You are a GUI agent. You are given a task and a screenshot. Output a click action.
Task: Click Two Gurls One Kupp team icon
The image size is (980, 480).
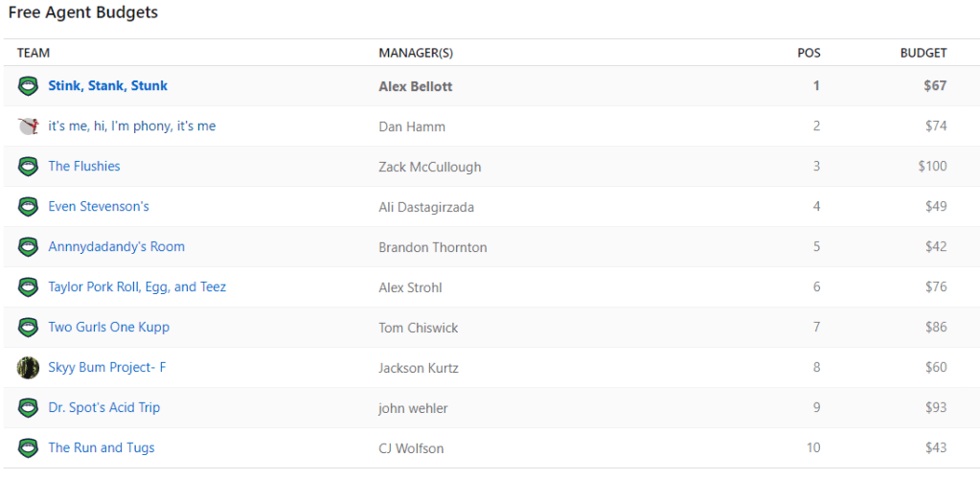tap(28, 328)
